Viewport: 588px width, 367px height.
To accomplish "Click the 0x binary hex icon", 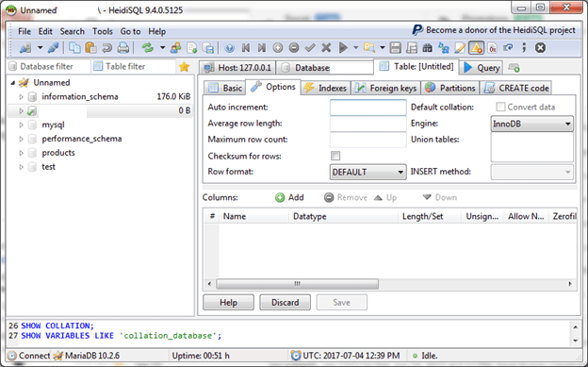I will pos(493,48).
